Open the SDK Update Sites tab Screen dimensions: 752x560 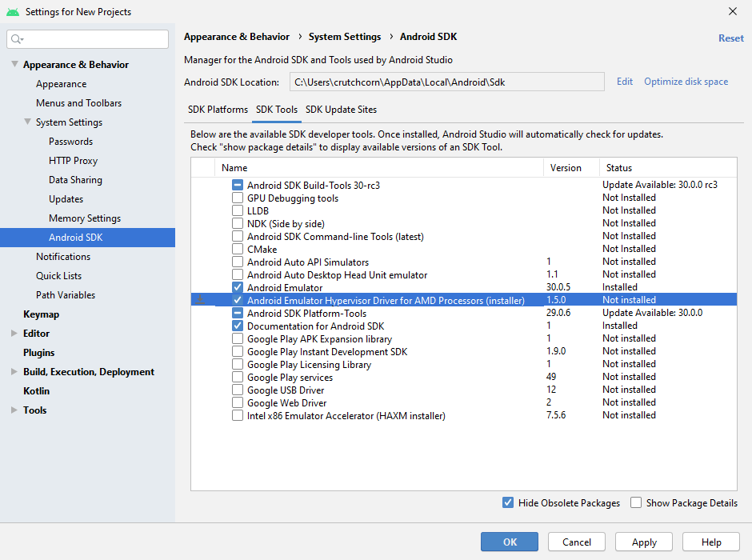coord(341,110)
